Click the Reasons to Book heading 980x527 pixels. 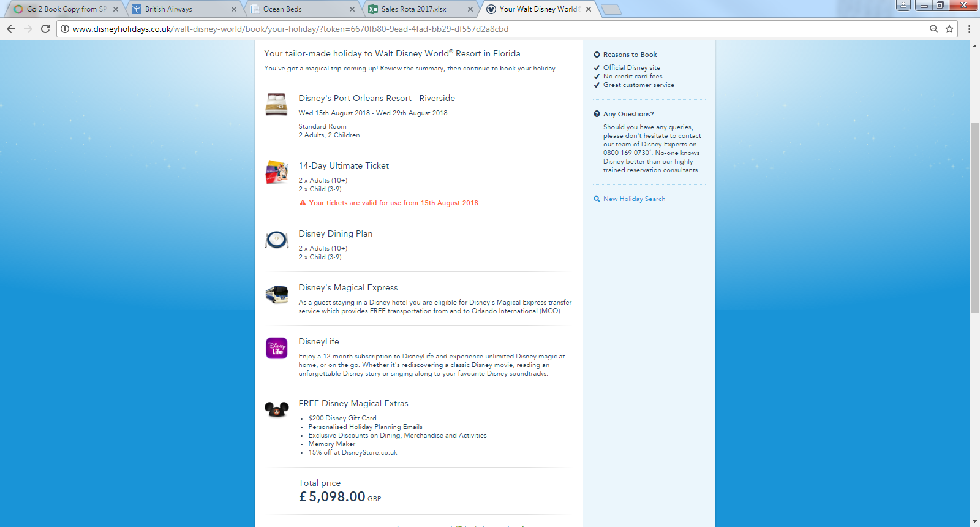tap(630, 55)
